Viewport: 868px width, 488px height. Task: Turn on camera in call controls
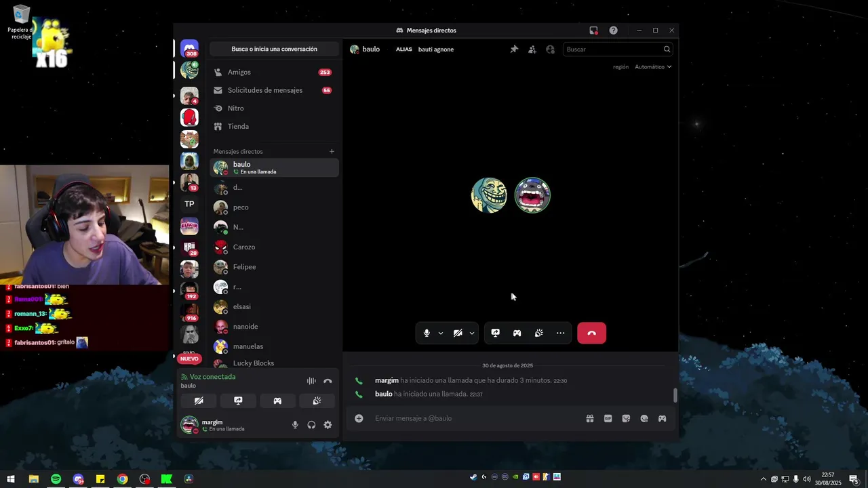458,333
